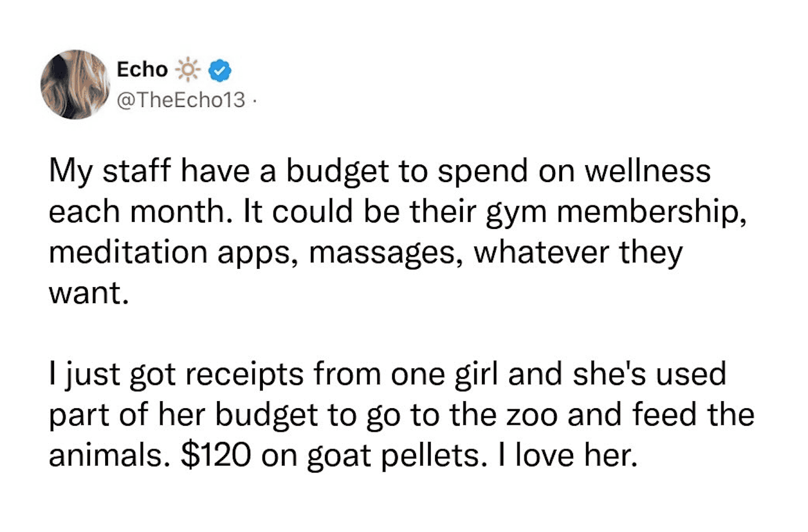This screenshot has width=808, height=532.
Task: Click the blue verified checkmark badge
Action: 220,70
